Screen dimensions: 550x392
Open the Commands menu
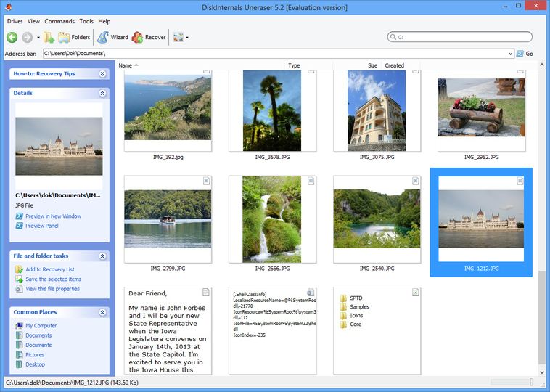click(59, 22)
